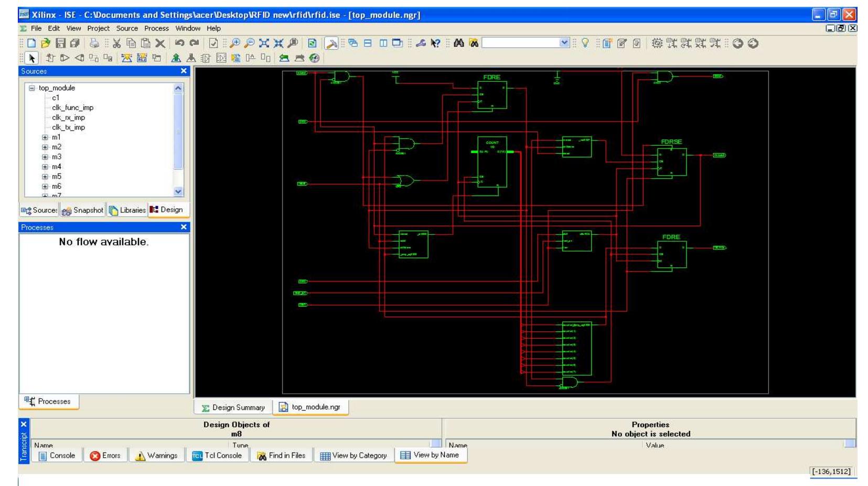Click the green back-arrow schematic icon

[284, 58]
